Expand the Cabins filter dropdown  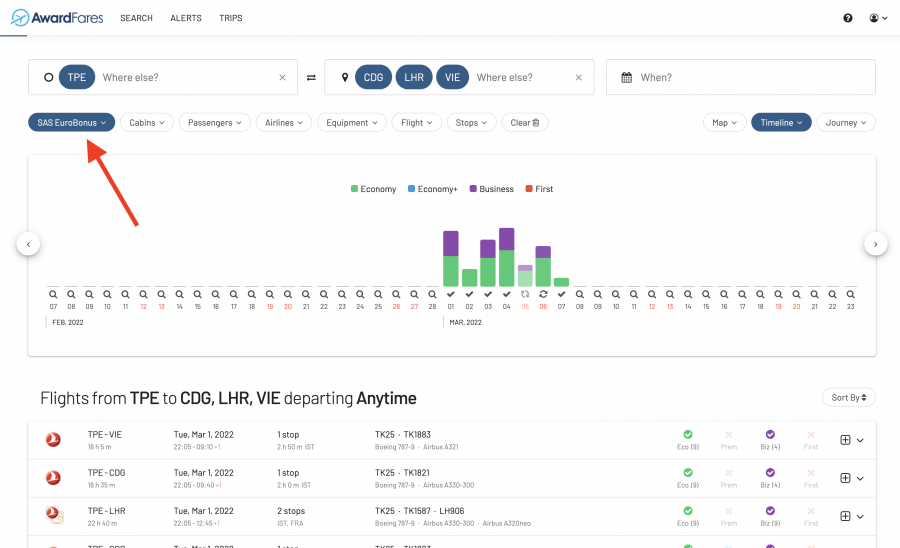[x=147, y=122]
